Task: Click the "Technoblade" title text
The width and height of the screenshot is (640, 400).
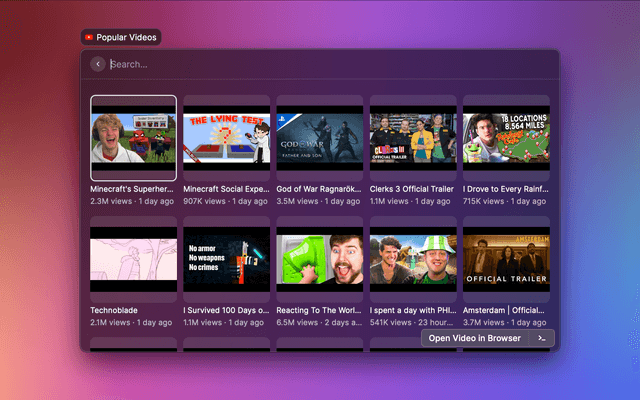Action: point(114,310)
